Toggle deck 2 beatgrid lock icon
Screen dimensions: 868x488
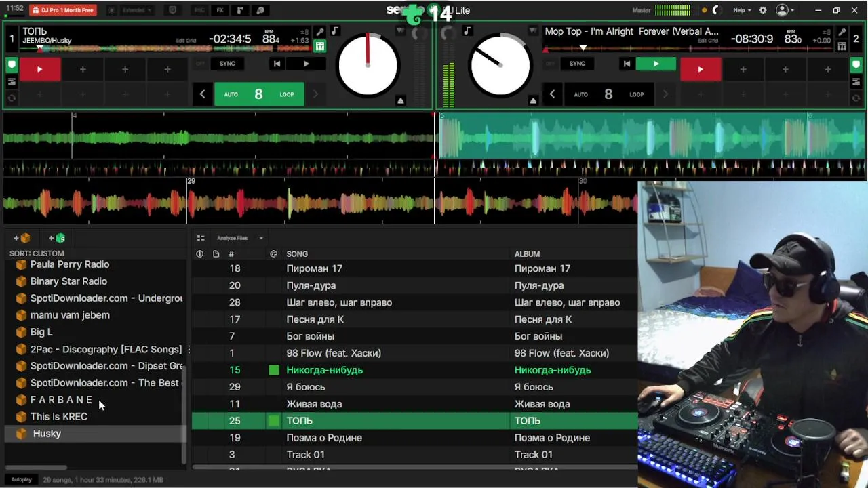click(x=842, y=46)
